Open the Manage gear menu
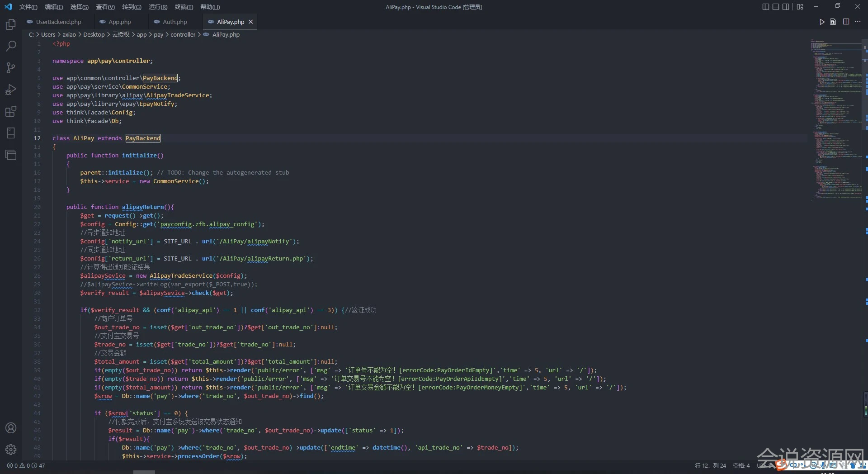Viewport: 868px width, 474px height. 11,450
